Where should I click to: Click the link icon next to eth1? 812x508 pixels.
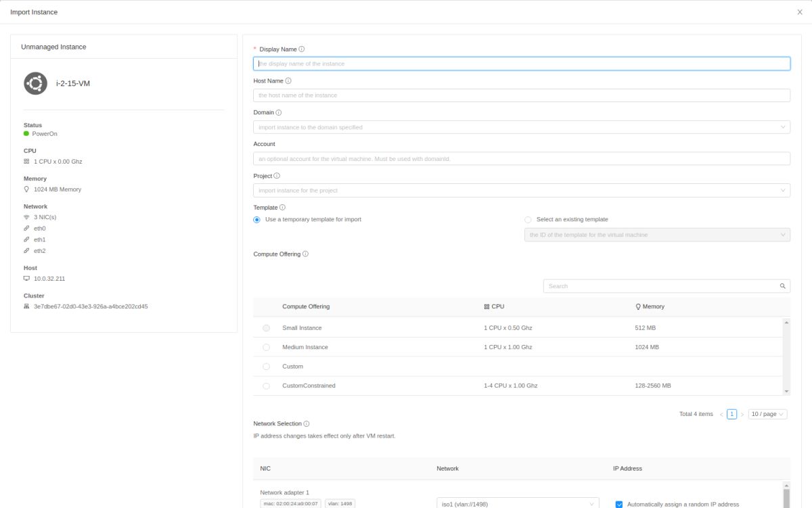[26, 239]
